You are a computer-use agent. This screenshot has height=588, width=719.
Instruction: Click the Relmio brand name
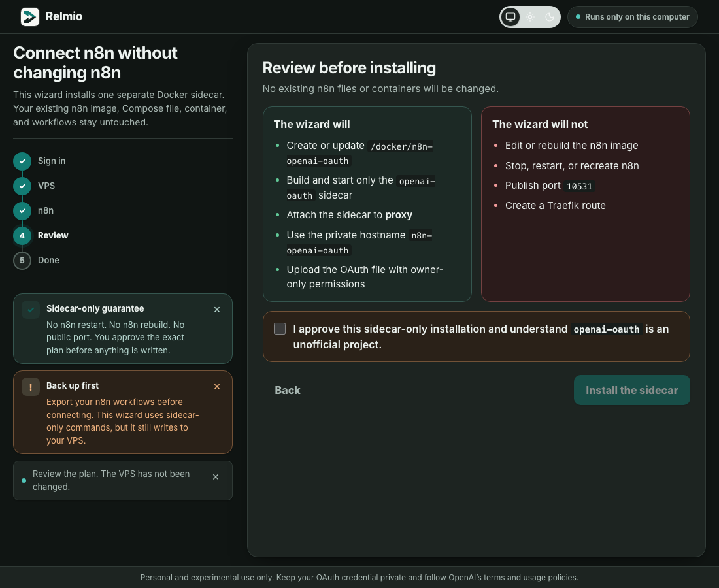[x=64, y=16]
